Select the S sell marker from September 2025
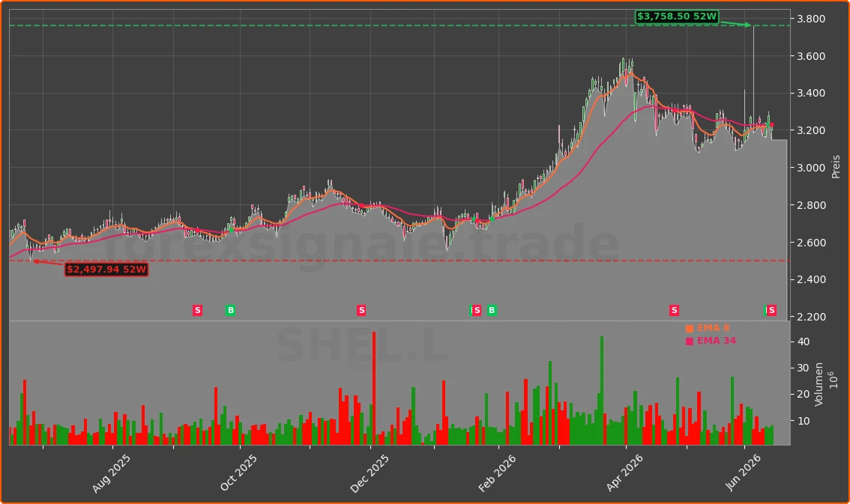Image resolution: width=850 pixels, height=504 pixels. tap(197, 310)
